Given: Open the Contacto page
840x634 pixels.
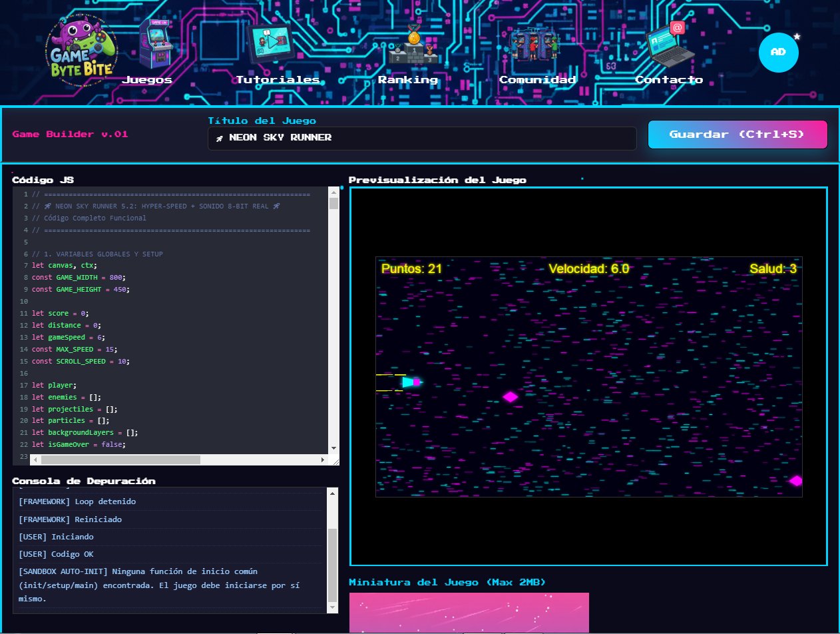Looking at the screenshot, I should pos(668,80).
